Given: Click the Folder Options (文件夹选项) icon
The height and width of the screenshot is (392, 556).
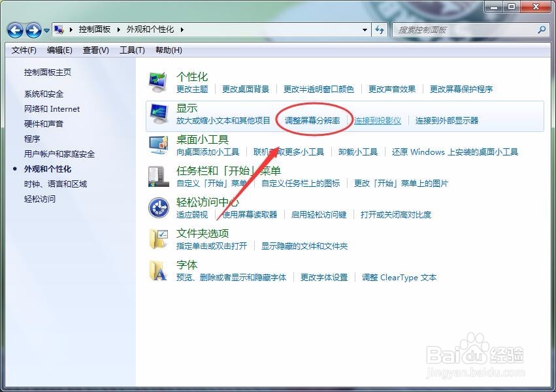Looking at the screenshot, I should pyautogui.click(x=158, y=239).
